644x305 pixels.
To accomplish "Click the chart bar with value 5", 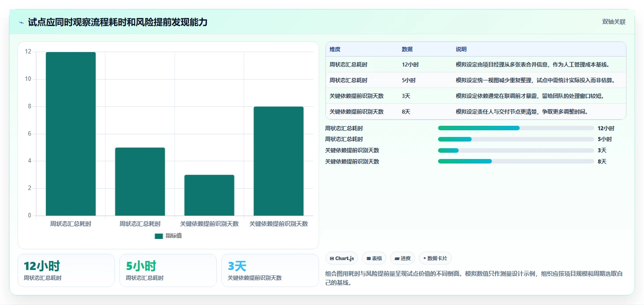I will (140, 181).
